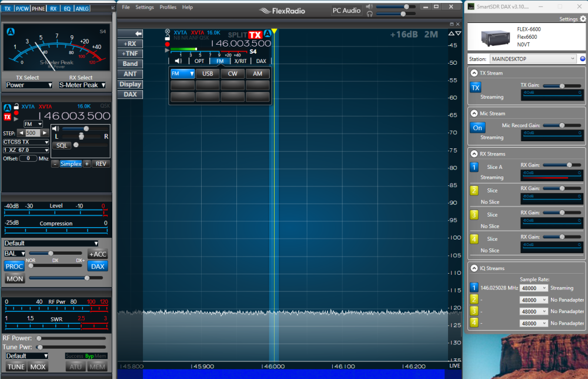
Task: Click PC Audio button
Action: pos(346,11)
